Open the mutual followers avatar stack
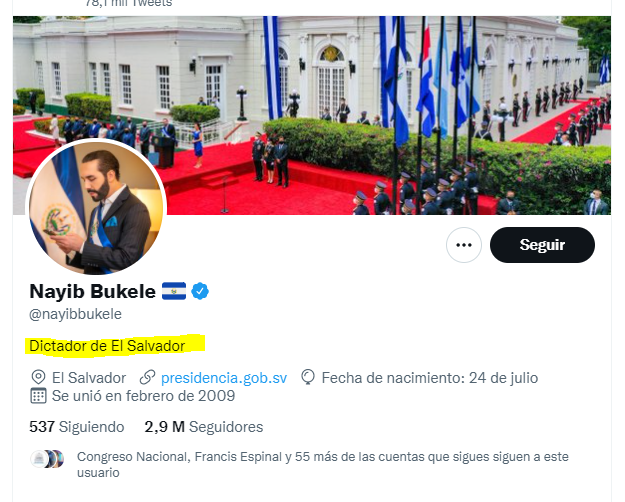The image size is (625, 502). [47, 459]
